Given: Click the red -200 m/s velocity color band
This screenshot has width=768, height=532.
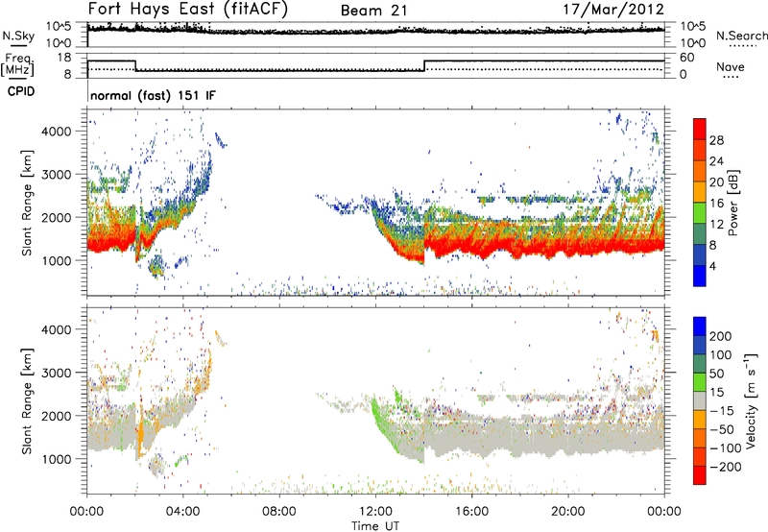Looking at the screenshot, I should [700, 475].
